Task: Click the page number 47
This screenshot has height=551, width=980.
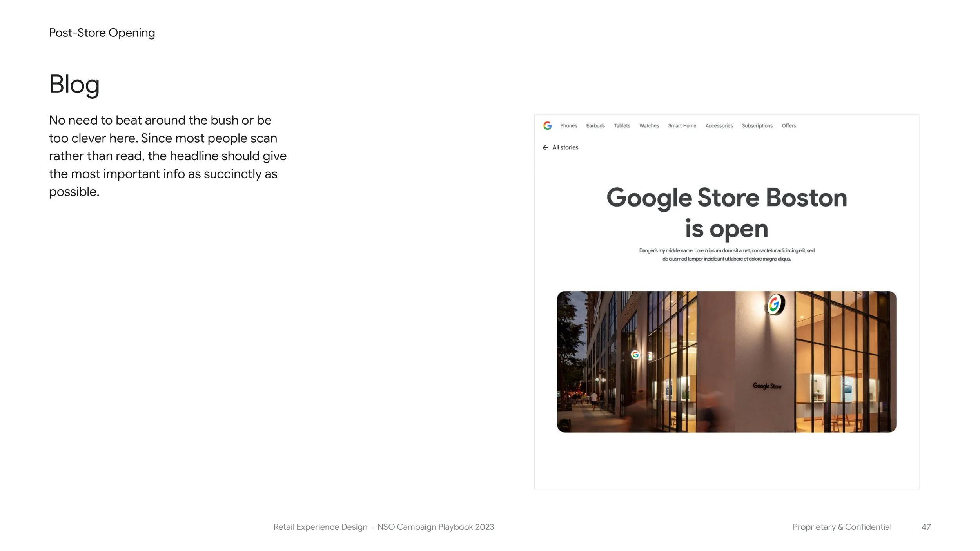Action: click(x=926, y=527)
